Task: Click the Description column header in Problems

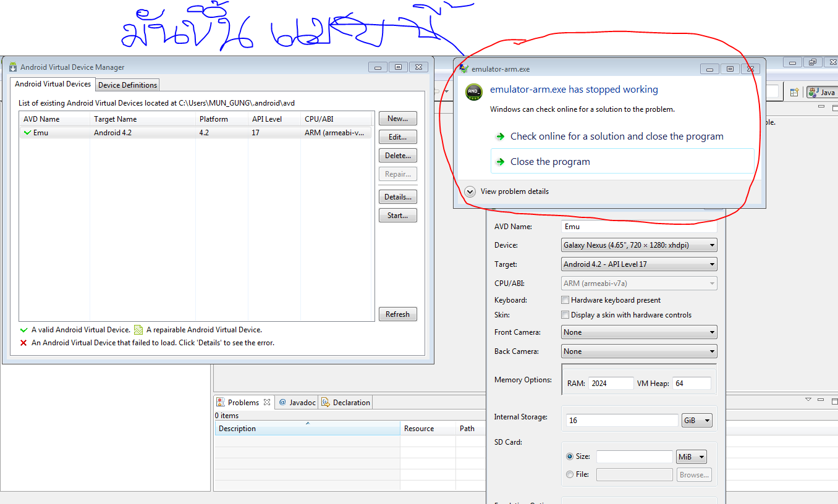Action: click(x=307, y=429)
